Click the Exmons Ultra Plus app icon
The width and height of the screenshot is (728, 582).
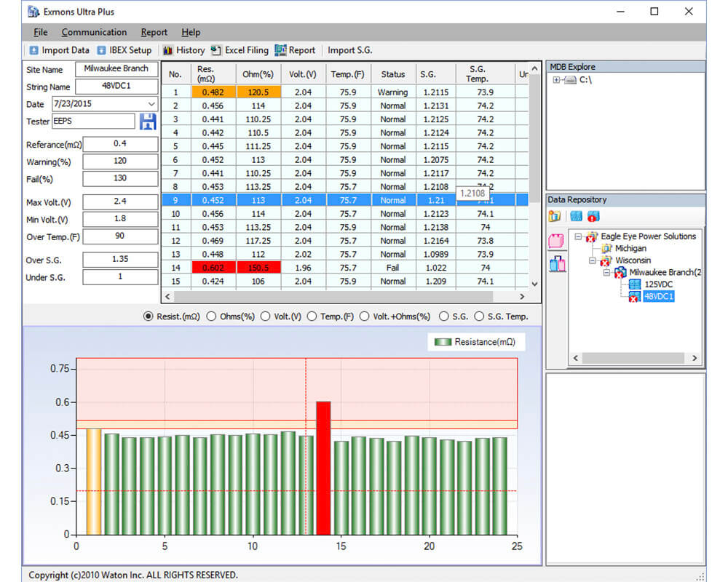[33, 12]
